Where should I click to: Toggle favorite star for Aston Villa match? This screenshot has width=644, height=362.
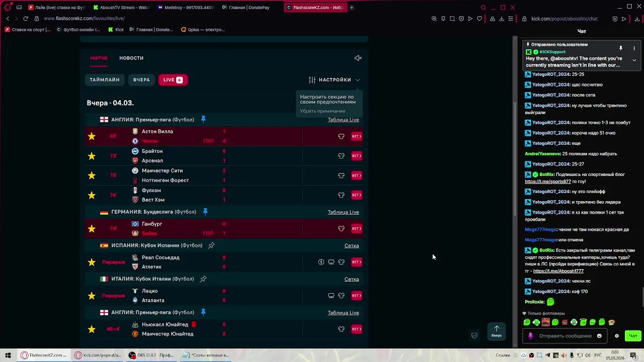coord(92,136)
